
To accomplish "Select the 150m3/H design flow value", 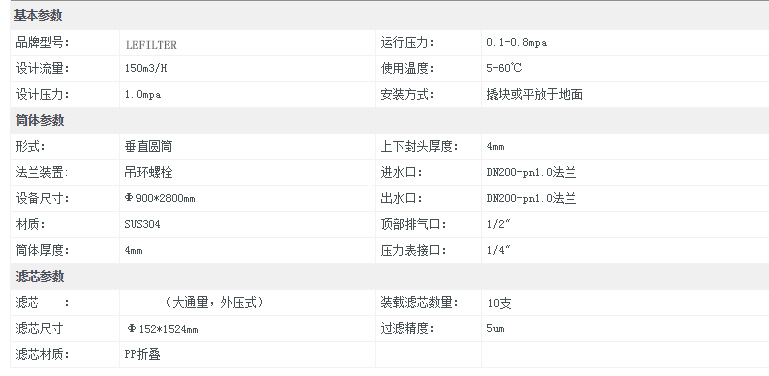I will click(x=146, y=69).
